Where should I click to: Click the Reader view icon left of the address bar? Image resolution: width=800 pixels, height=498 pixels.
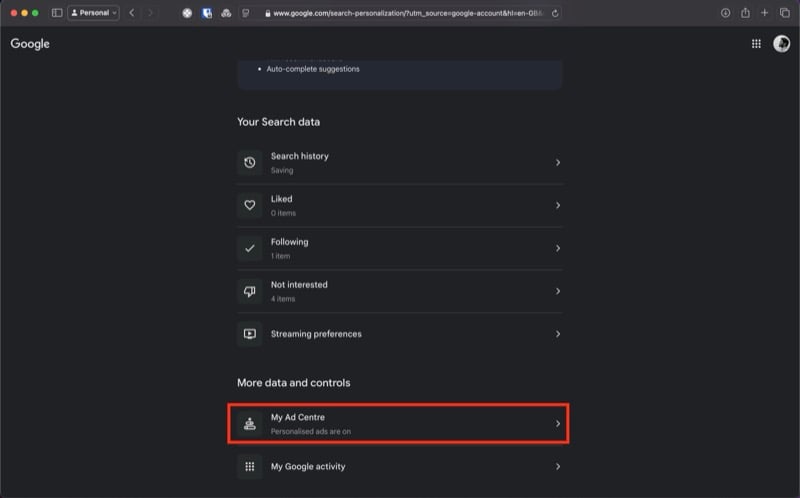[x=245, y=13]
